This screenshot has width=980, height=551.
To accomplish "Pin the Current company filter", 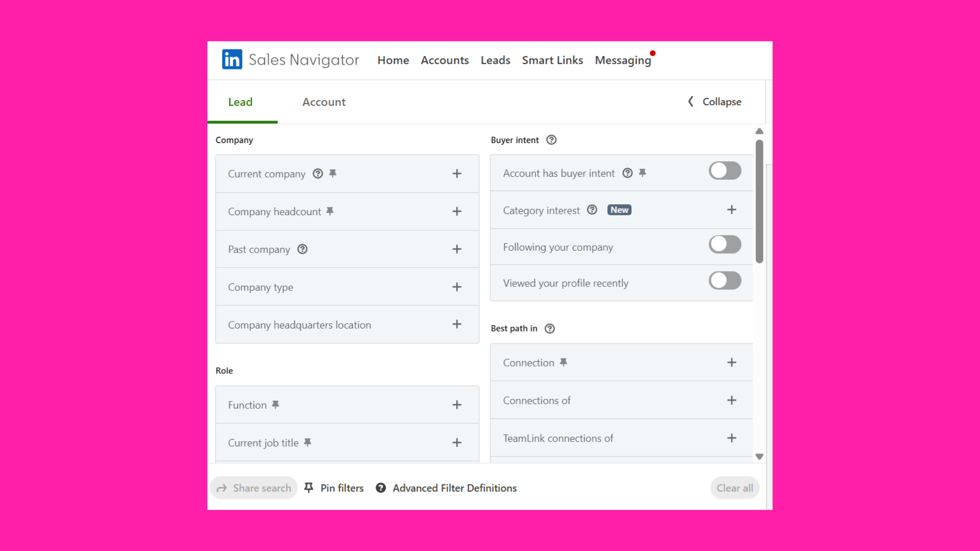I will [x=333, y=174].
